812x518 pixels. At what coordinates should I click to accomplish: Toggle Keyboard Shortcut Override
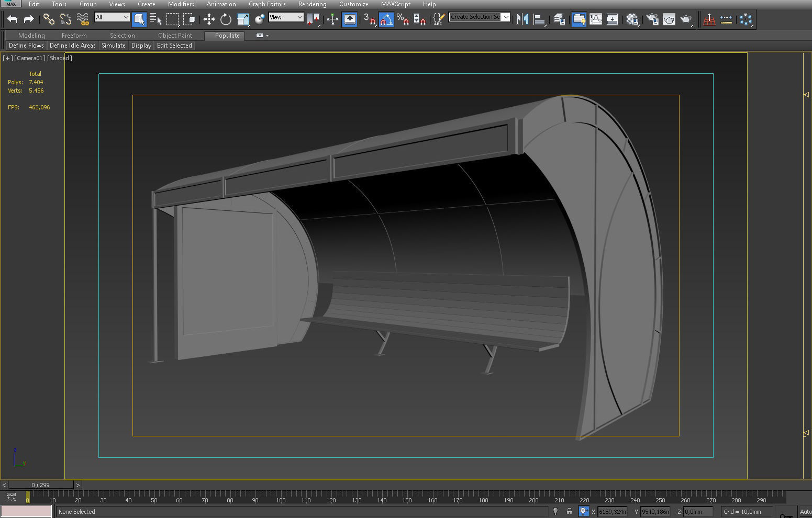[x=350, y=19]
